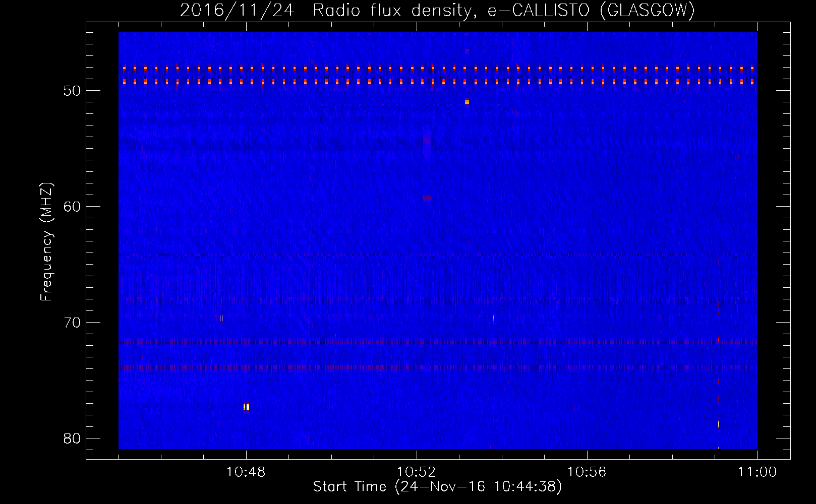Click the yellow spot near 51 MHz
The image size is (816, 504).
click(x=467, y=102)
